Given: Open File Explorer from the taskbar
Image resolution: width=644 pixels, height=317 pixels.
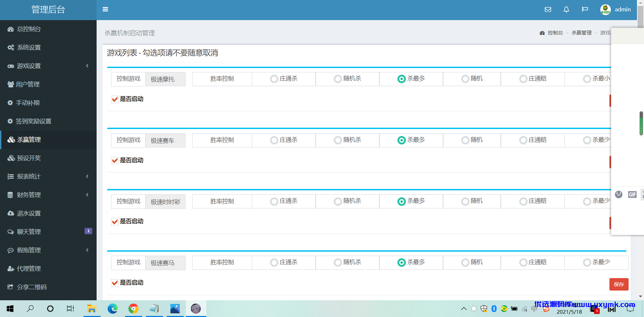Looking at the screenshot, I should (x=92, y=309).
